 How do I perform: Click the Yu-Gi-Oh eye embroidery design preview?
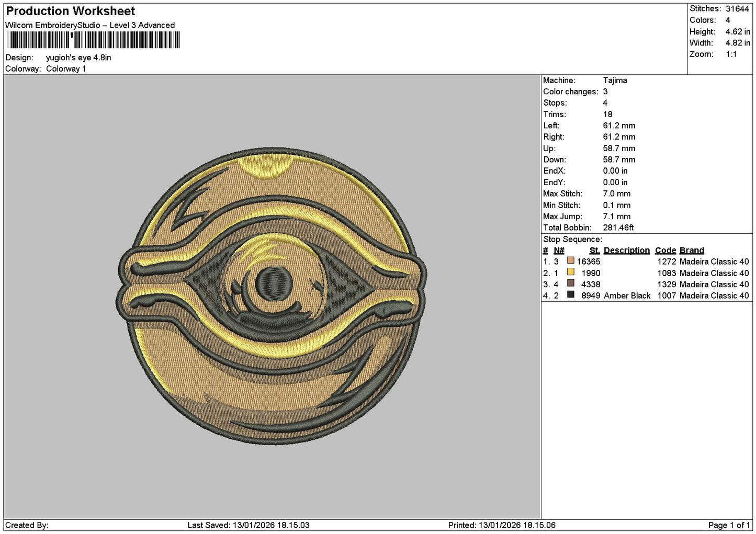point(272,296)
